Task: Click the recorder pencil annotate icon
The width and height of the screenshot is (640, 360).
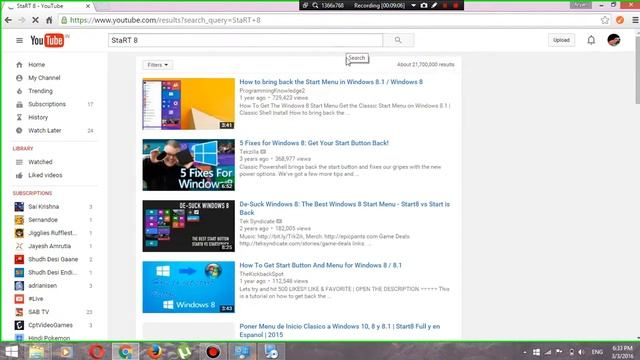Action: [434, 5]
